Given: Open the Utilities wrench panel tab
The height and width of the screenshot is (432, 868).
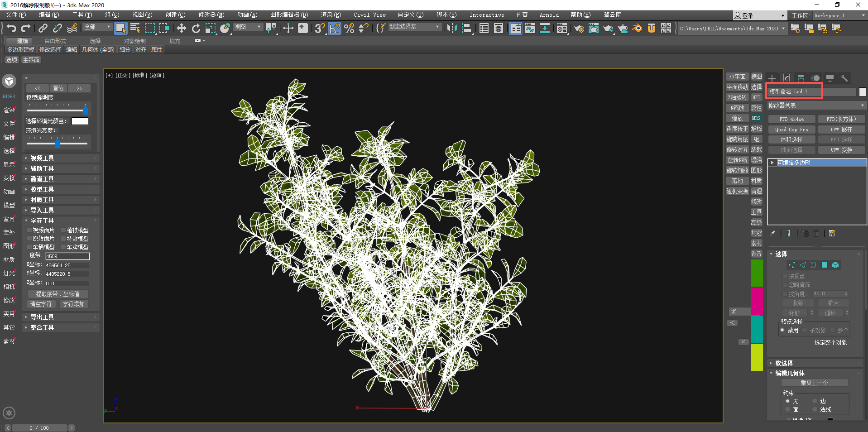Looking at the screenshot, I should (x=844, y=78).
